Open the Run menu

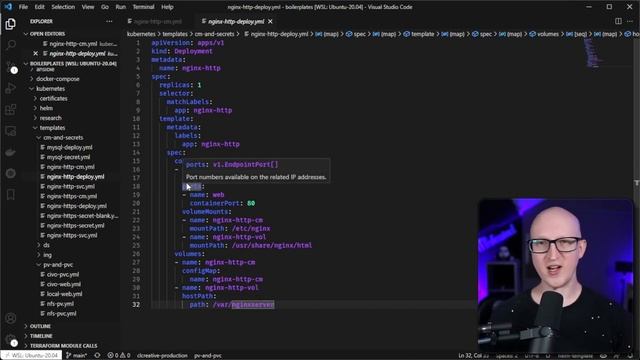point(120,7)
